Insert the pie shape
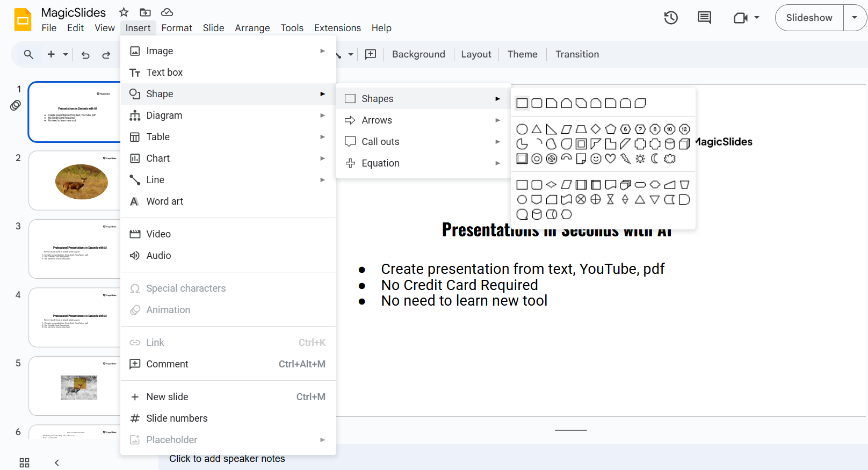 [x=522, y=144]
